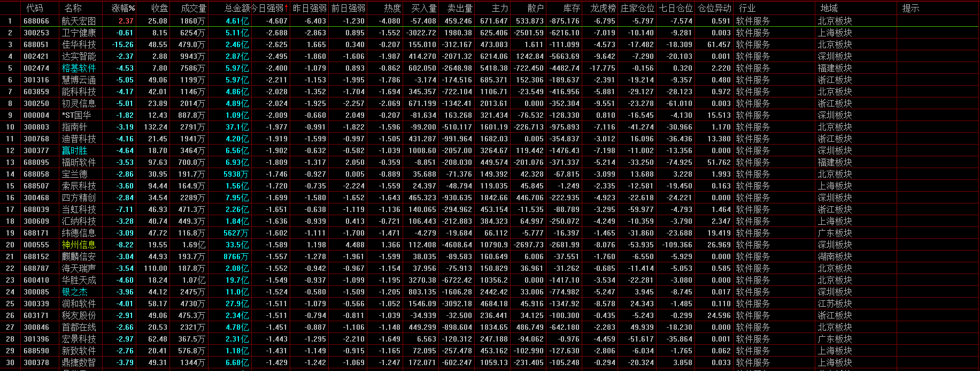980x371 pixels.
Task: Click volume 1.69亿 of 神州信息
Action: point(194,245)
